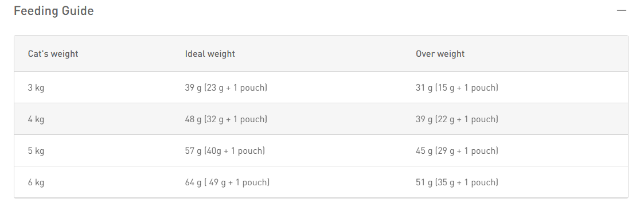Viewport: 644px width, 214px height.
Task: Select the 39 g (22 g + 1 pouch) cell
Action: pyautogui.click(x=456, y=119)
